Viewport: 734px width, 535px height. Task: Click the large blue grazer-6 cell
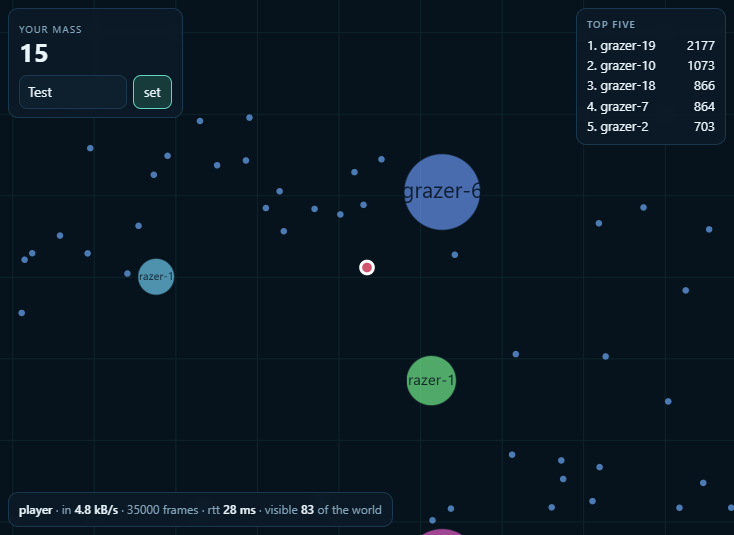click(441, 191)
